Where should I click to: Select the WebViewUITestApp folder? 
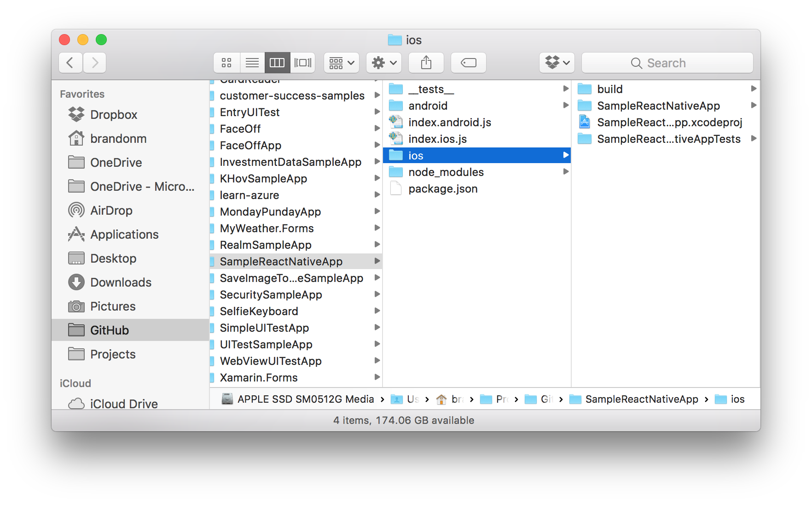pyautogui.click(x=296, y=361)
